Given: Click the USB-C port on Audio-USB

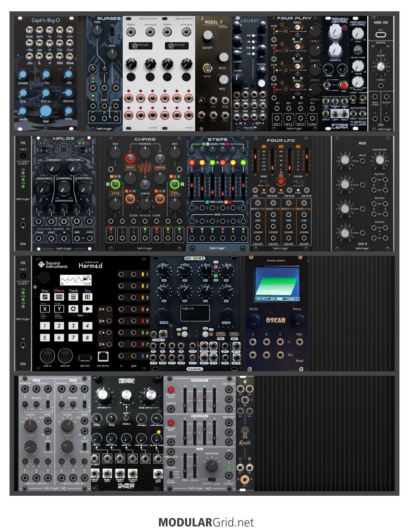Looking at the screenshot, I should point(380,34).
